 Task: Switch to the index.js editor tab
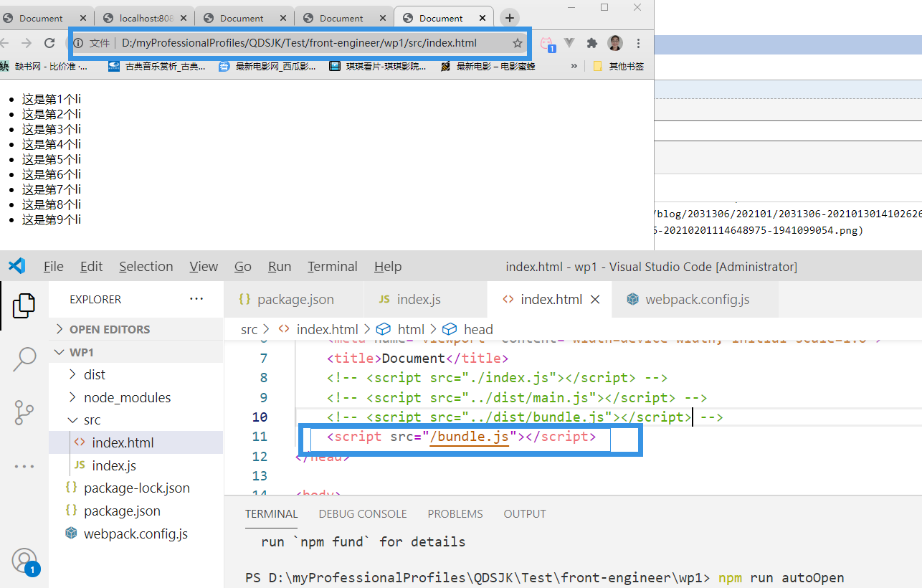425,300
